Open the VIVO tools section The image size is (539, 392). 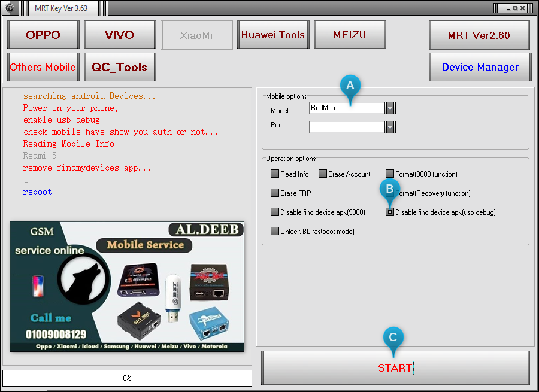[120, 35]
